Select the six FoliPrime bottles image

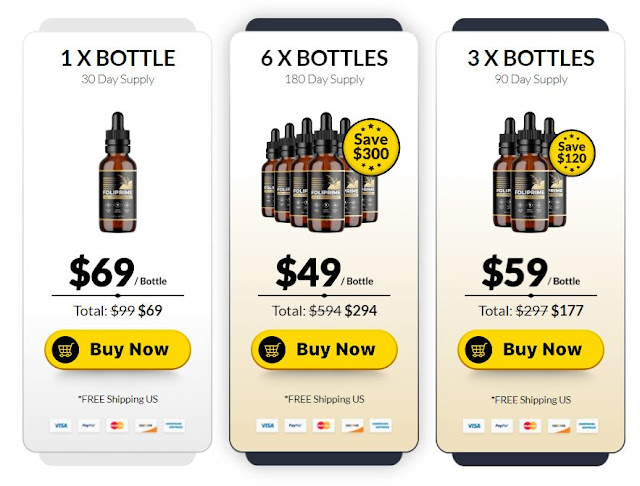320,172
